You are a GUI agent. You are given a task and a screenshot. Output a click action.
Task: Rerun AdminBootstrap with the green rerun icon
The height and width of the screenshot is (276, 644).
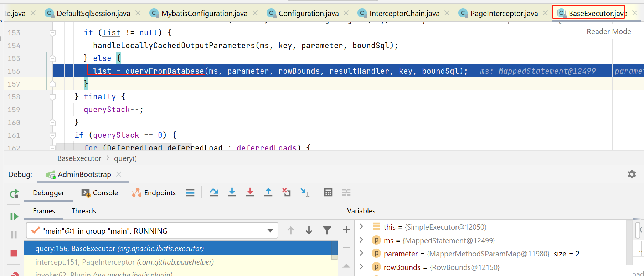pos(14,194)
